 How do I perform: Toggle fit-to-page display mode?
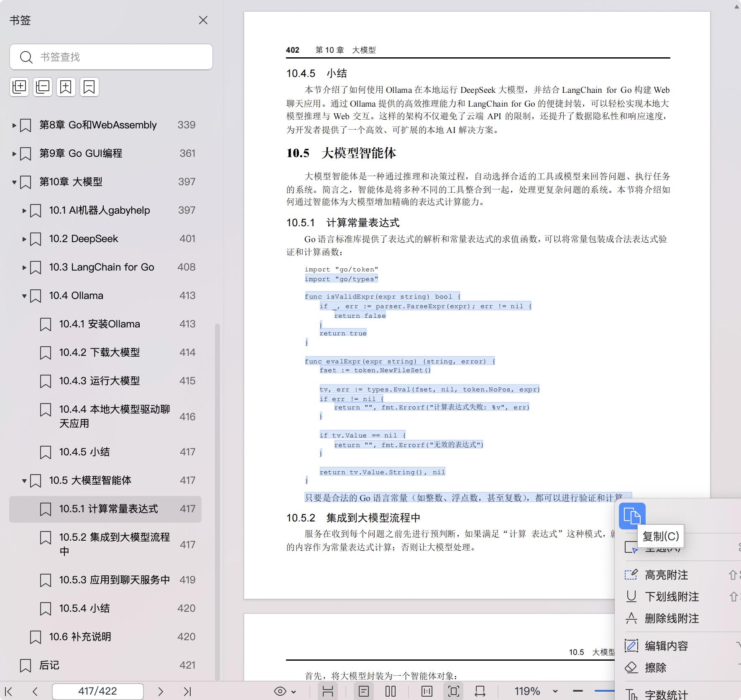point(454,691)
